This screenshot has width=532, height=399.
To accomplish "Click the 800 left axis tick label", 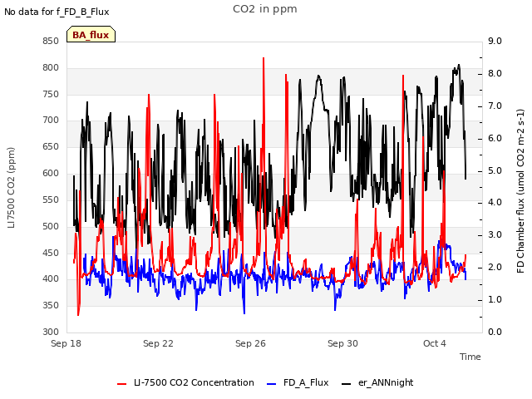I will (51, 68).
